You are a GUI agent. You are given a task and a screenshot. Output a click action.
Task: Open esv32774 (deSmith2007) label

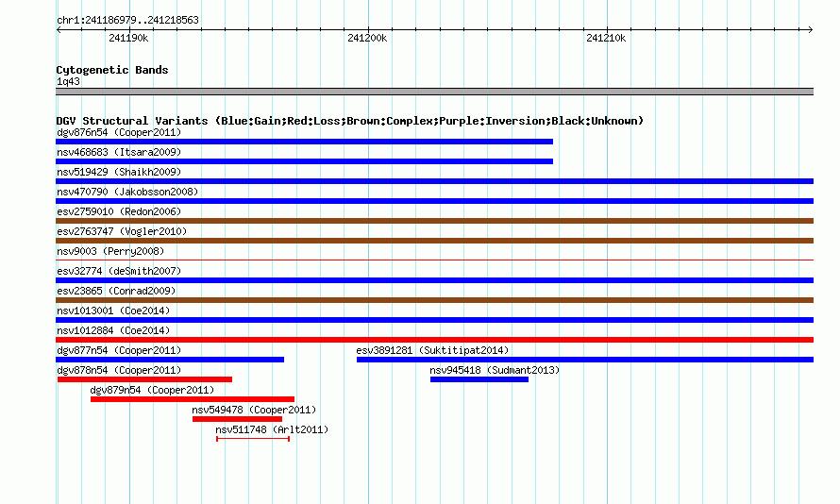119,271
